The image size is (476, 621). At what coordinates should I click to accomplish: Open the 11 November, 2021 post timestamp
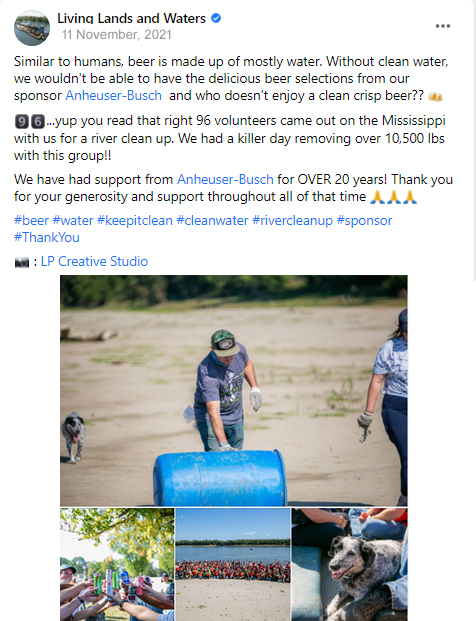[116, 35]
